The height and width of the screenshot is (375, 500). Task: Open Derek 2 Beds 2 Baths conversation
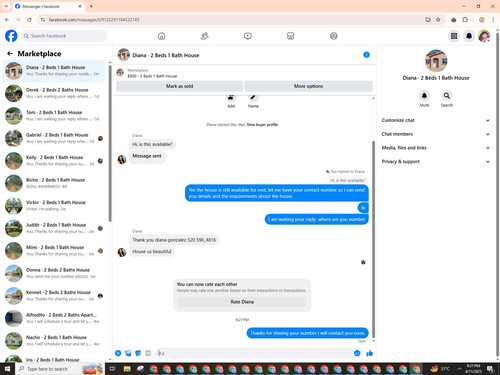point(54,93)
